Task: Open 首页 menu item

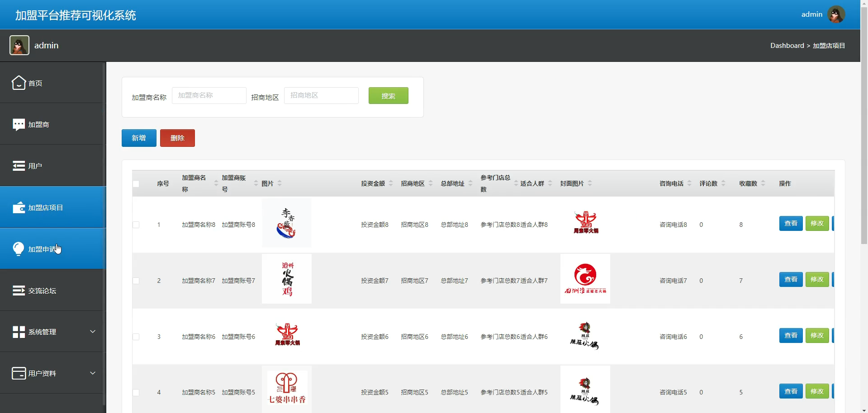Action: coord(53,83)
